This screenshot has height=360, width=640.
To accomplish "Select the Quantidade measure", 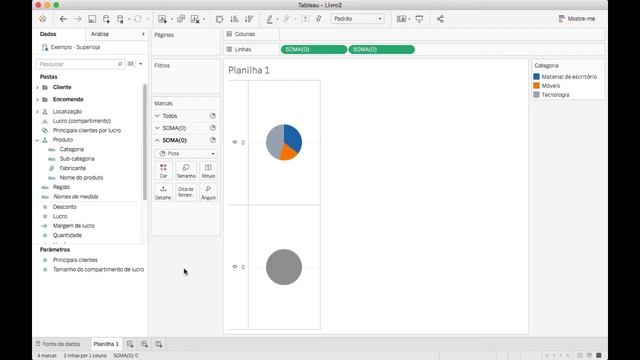I will (x=67, y=235).
